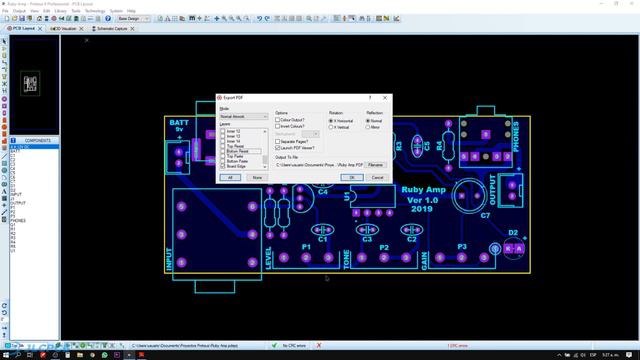Open the Help menu
Image resolution: width=640 pixels, height=360 pixels.
(x=131, y=11)
